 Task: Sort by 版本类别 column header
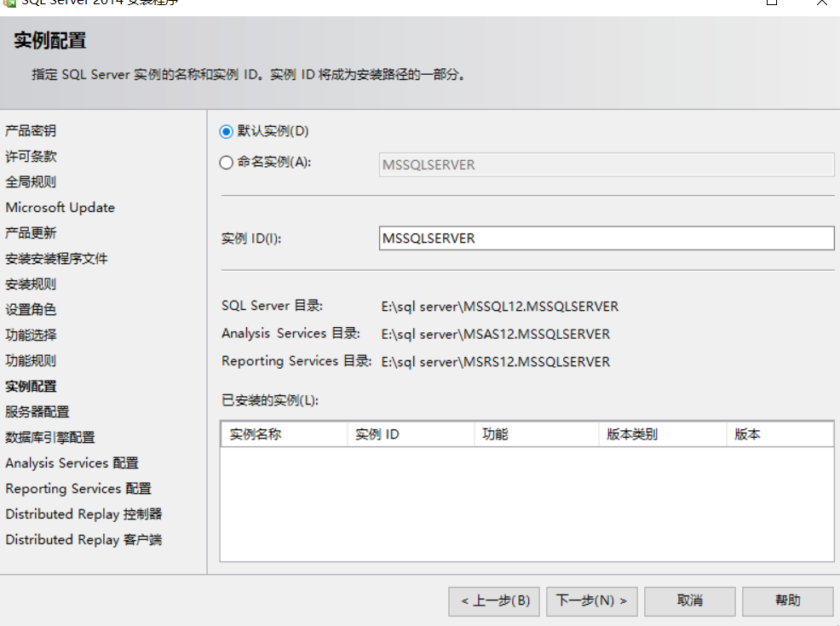[663, 434]
